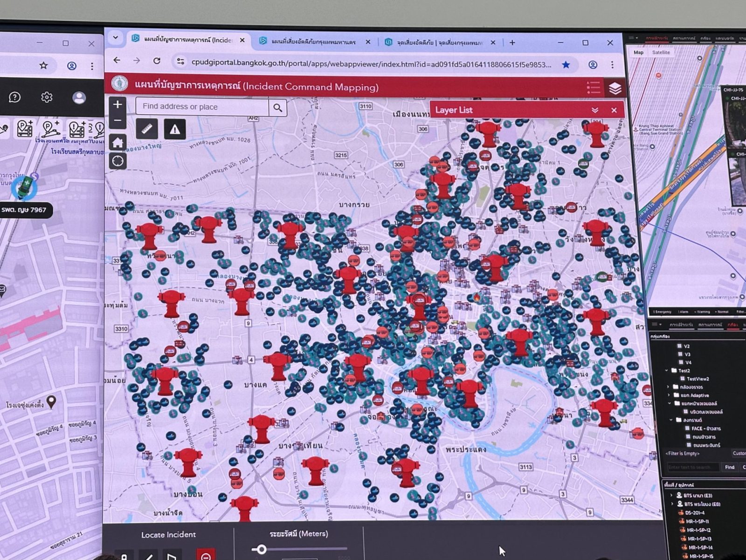Collapse the Layer List panel chevrons
Image resolution: width=746 pixels, height=560 pixels.
point(594,110)
